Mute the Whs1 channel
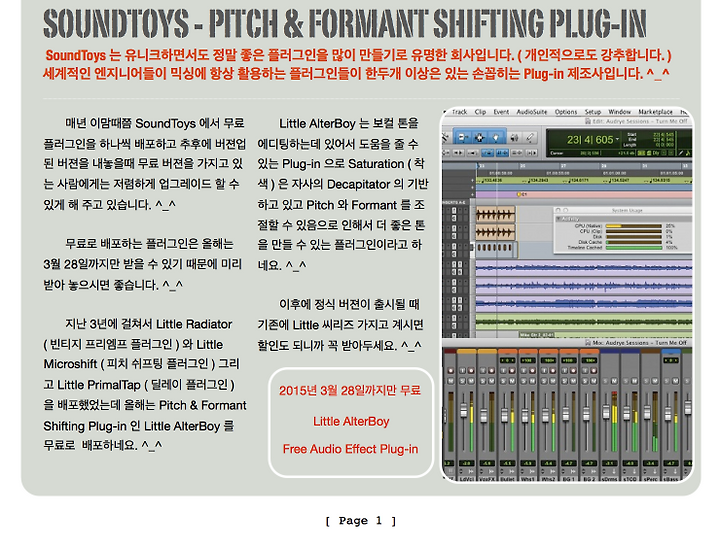 [532, 381]
